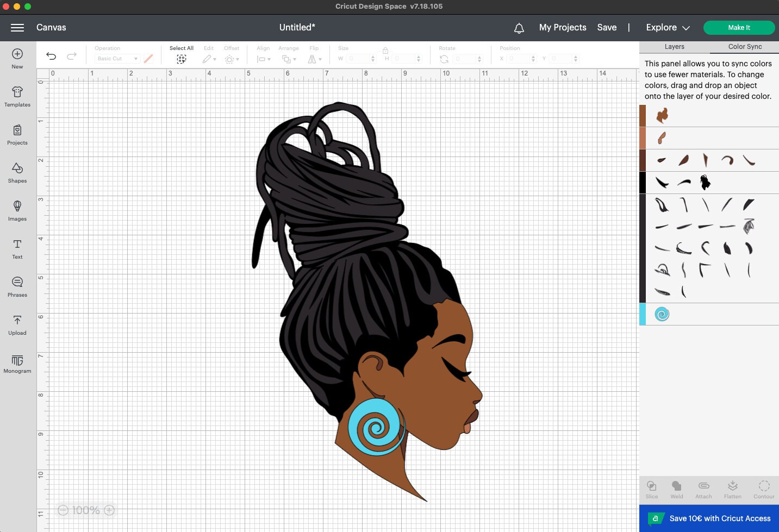Expand the Explore dropdown

667,27
